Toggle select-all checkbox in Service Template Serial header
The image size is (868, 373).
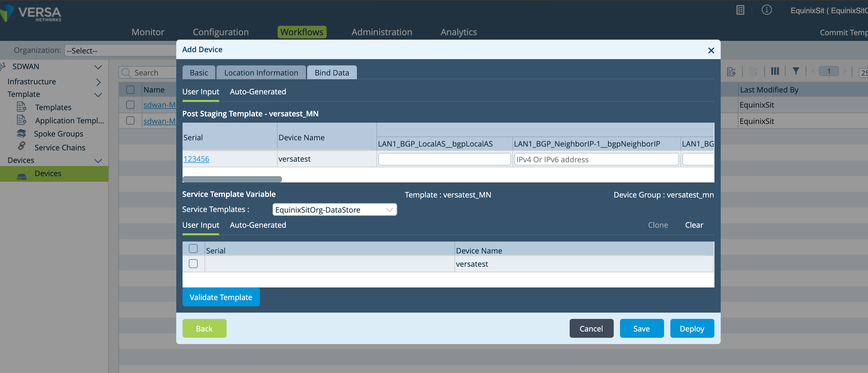[193, 248]
